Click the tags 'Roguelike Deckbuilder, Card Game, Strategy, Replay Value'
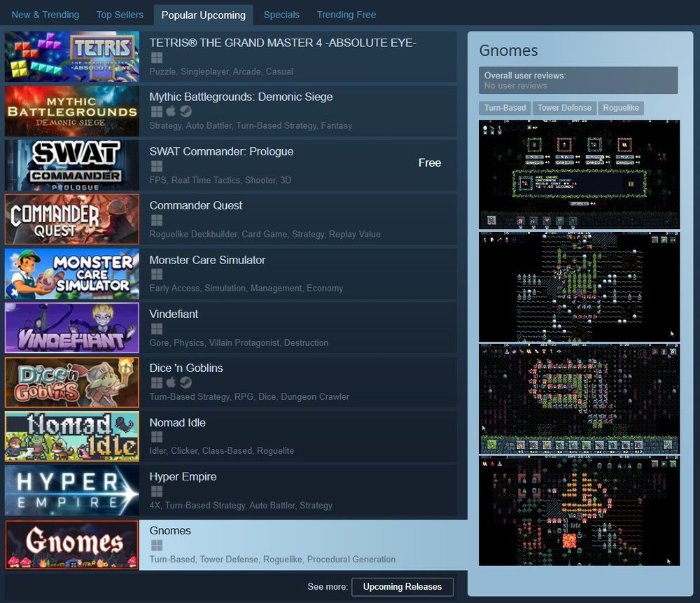This screenshot has width=700, height=603. pyautogui.click(x=265, y=235)
